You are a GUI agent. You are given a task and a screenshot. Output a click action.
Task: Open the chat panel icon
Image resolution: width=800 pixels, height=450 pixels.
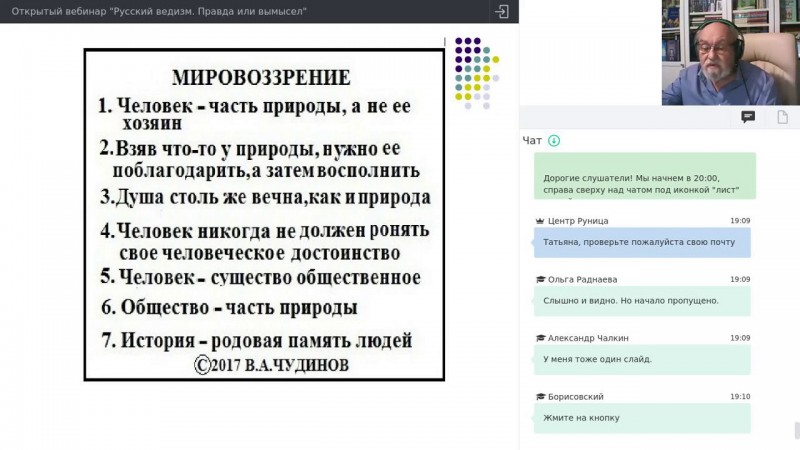pos(748,117)
